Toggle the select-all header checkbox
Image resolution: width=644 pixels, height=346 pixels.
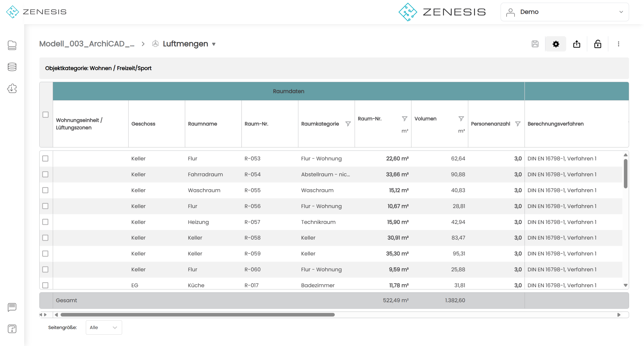[46, 115]
